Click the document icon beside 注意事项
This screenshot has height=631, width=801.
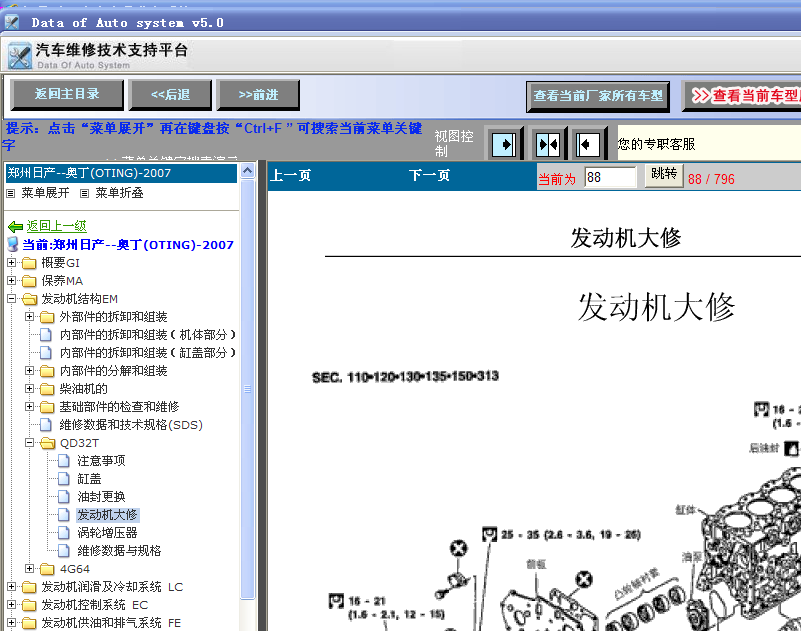(64, 461)
